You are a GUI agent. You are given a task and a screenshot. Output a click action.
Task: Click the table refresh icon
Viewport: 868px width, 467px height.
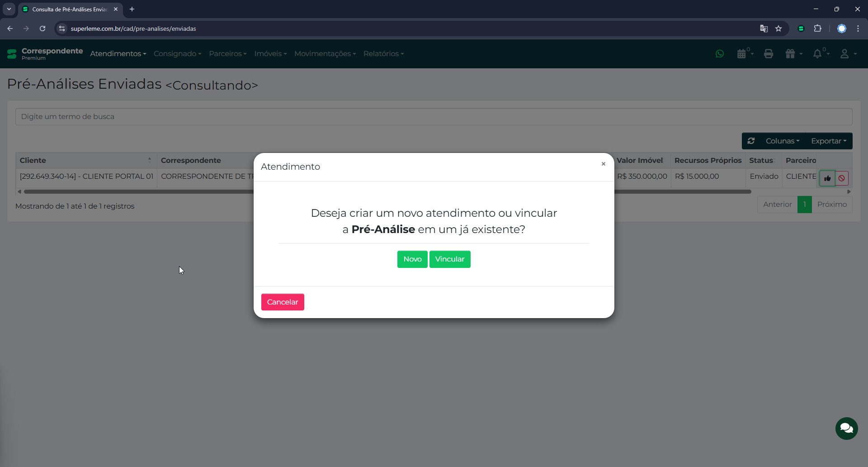point(751,141)
